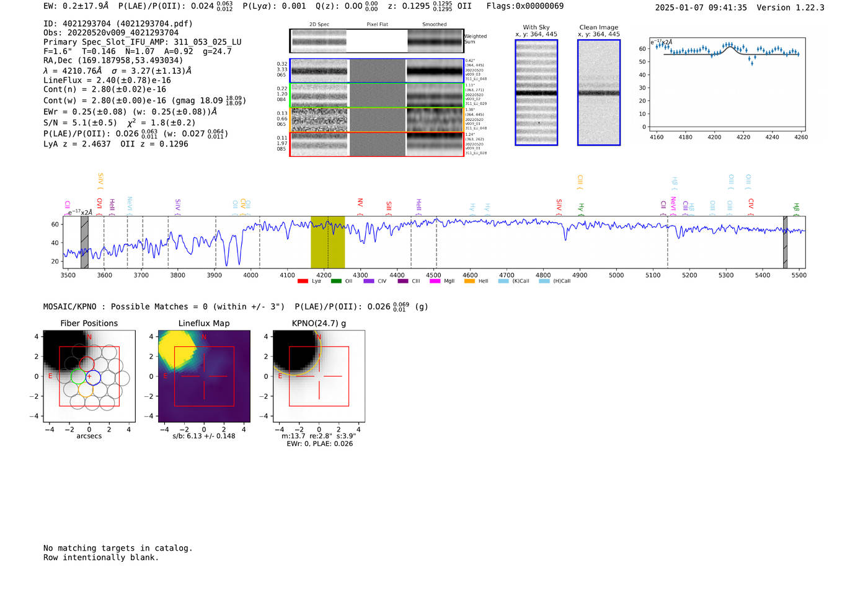Open the KPNO(24.7) g image panel
Viewport: 868px width, 591px height.
(319, 376)
